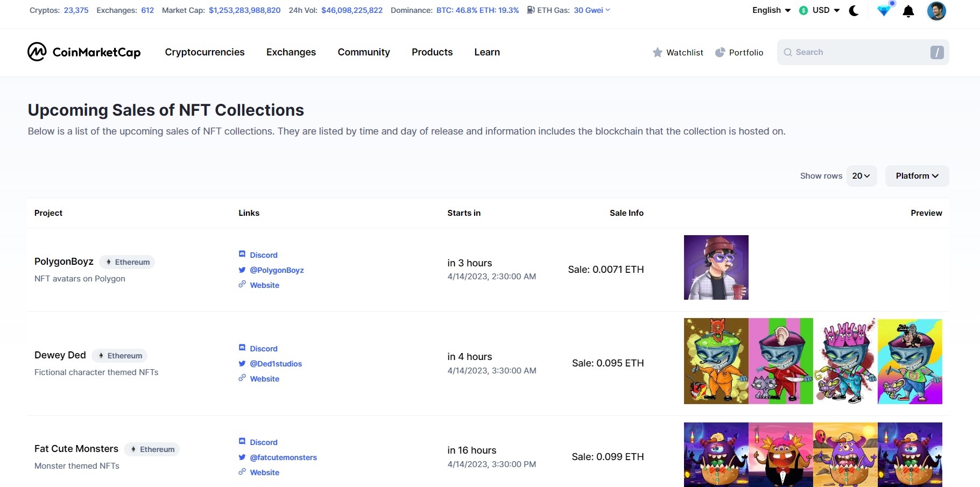Click Dewey Ded Ethereum tag
Viewport: 980px width, 487px height.
(119, 356)
